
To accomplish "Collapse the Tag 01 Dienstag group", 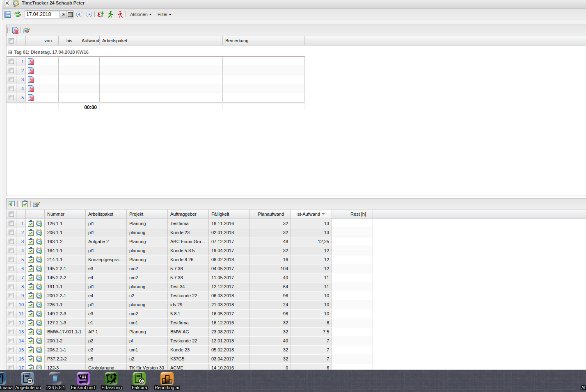I will click(x=10, y=52).
